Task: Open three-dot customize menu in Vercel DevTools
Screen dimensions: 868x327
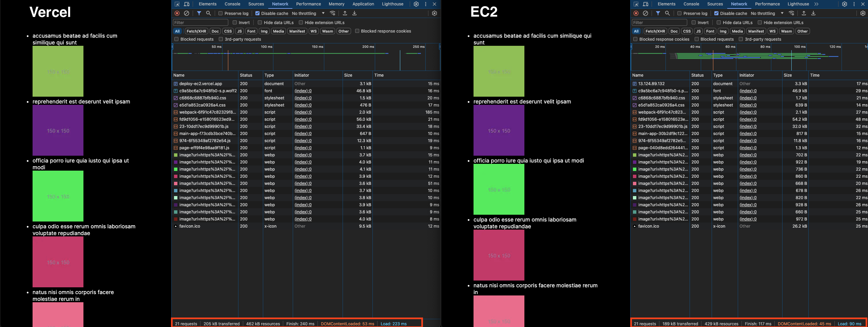Action: click(x=426, y=4)
